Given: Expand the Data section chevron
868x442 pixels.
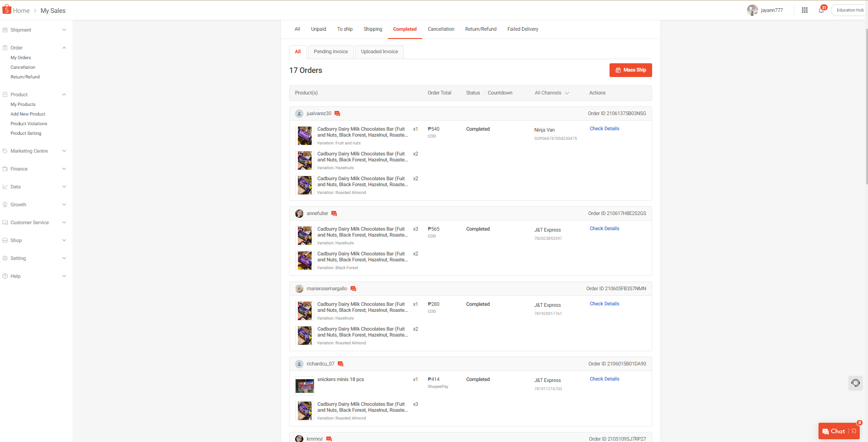Looking at the screenshot, I should pyautogui.click(x=64, y=187).
